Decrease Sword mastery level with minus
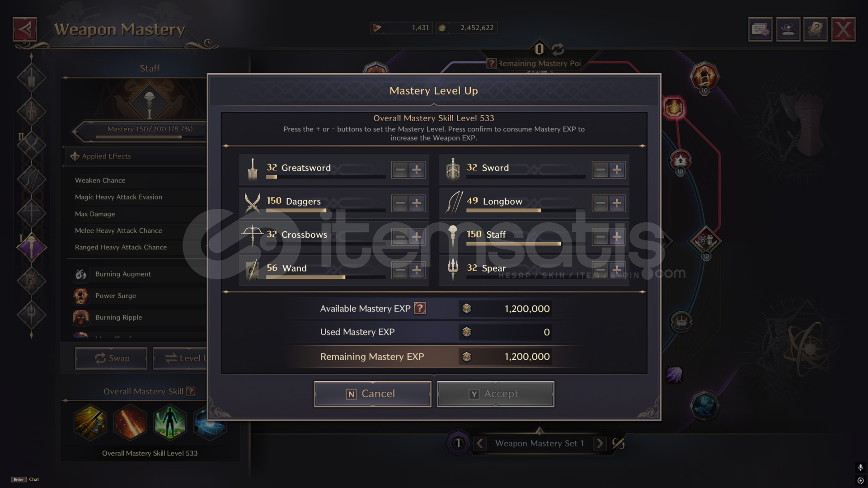The image size is (868, 488). (600, 170)
